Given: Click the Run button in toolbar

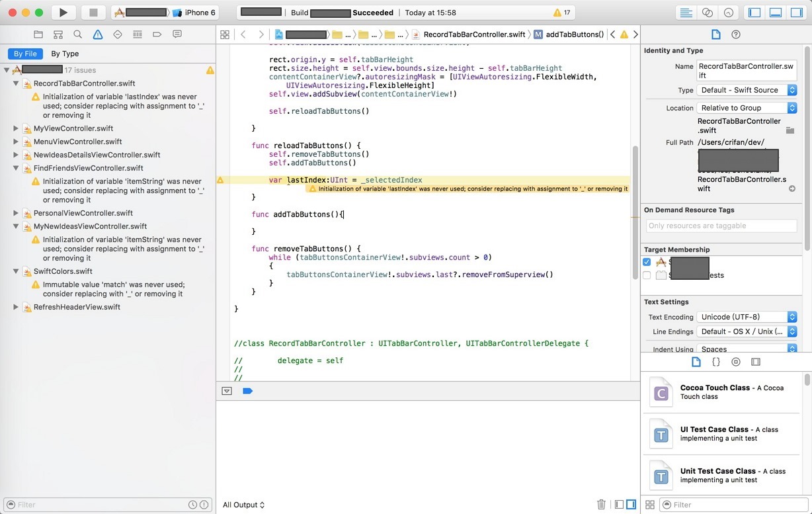Looking at the screenshot, I should coord(63,13).
